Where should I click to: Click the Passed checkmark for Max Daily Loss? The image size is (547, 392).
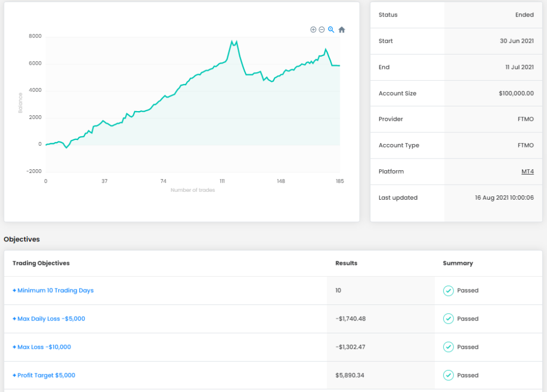coord(448,319)
